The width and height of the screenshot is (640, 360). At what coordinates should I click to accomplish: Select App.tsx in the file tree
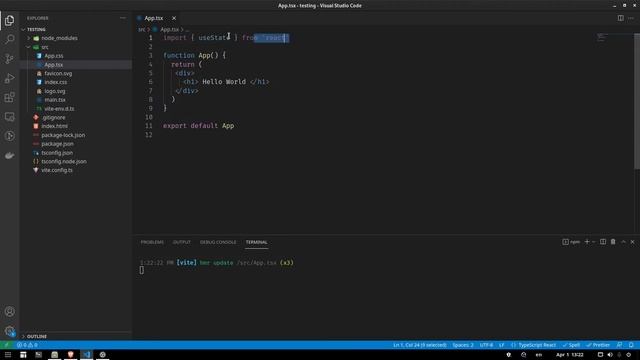click(x=53, y=64)
